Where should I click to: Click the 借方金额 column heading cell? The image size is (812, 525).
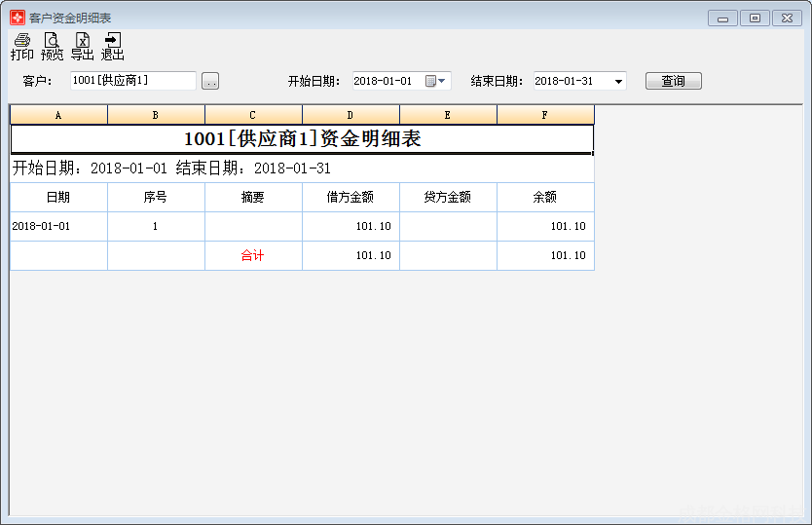[351, 197]
